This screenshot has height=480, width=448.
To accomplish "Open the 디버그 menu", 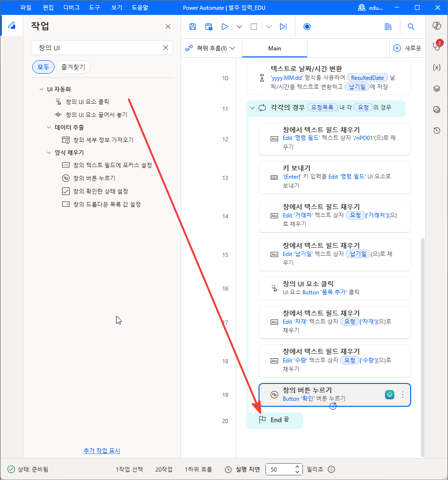I will (x=71, y=7).
